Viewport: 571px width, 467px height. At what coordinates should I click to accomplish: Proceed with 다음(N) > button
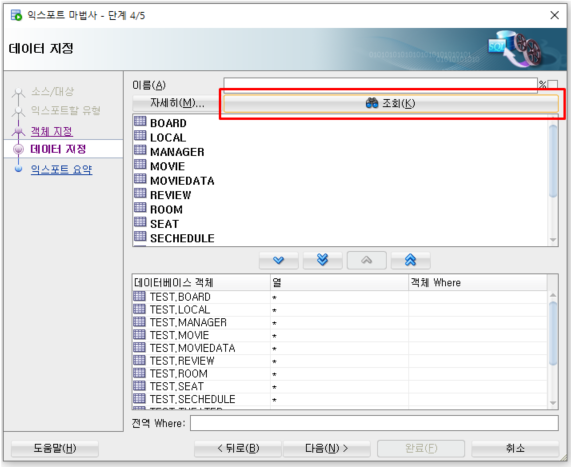coord(327,448)
